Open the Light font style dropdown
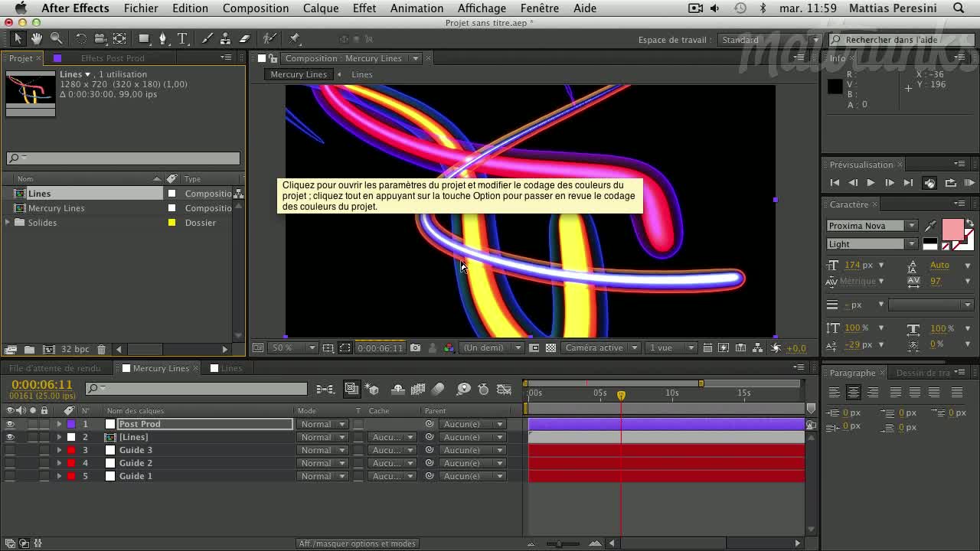Screen dimensions: 980x551 click(x=872, y=244)
